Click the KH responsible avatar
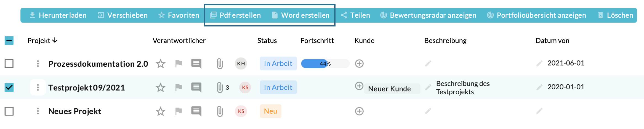The width and height of the screenshot is (644, 129). click(x=241, y=64)
